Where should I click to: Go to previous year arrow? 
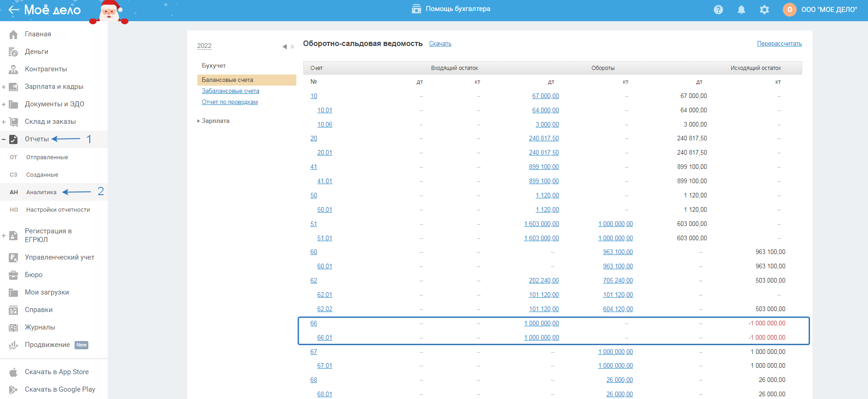pyautogui.click(x=284, y=46)
